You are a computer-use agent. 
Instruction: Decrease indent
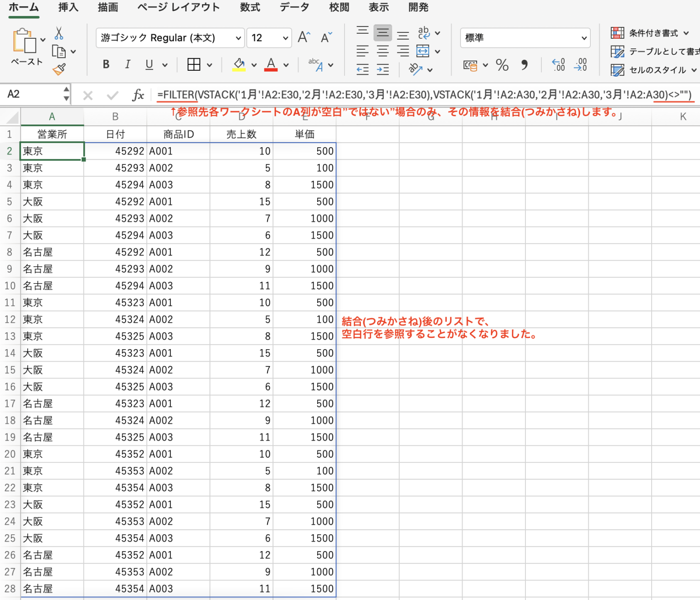coord(363,69)
